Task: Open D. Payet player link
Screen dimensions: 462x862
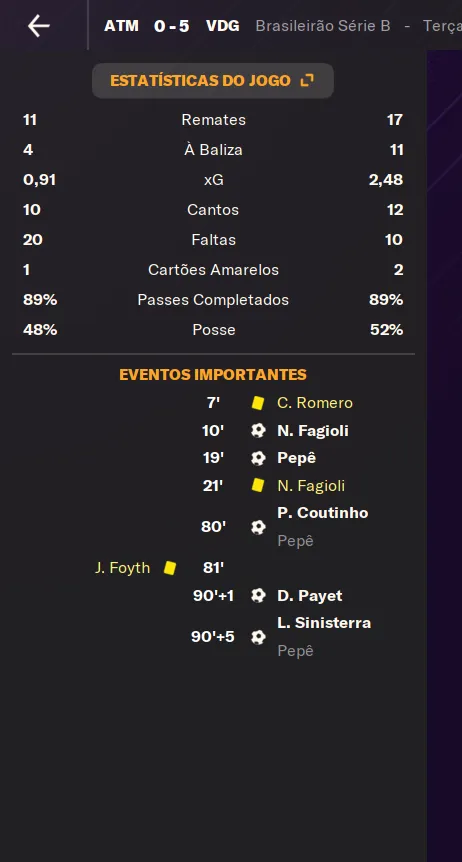Action: coord(309,595)
